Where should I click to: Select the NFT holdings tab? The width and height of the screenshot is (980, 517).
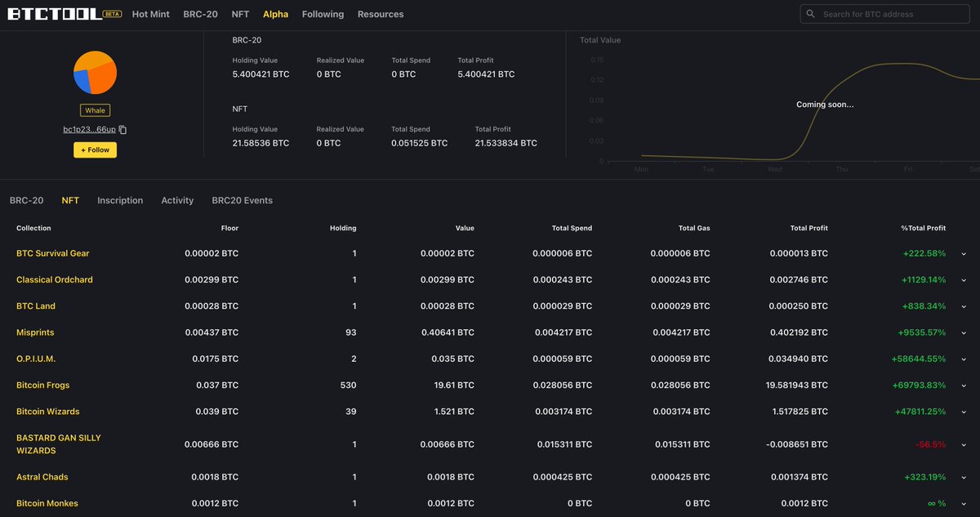point(70,200)
